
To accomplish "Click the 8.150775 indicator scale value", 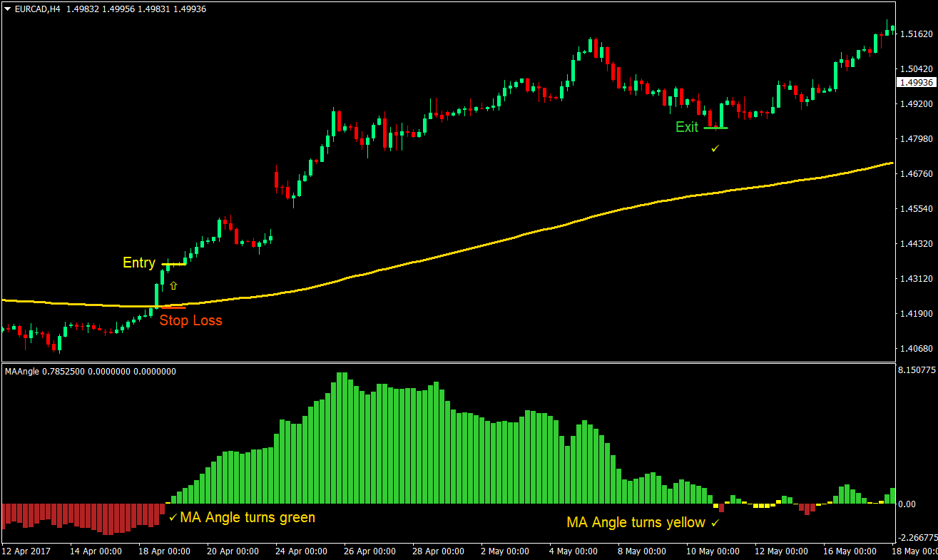I will click(x=917, y=370).
